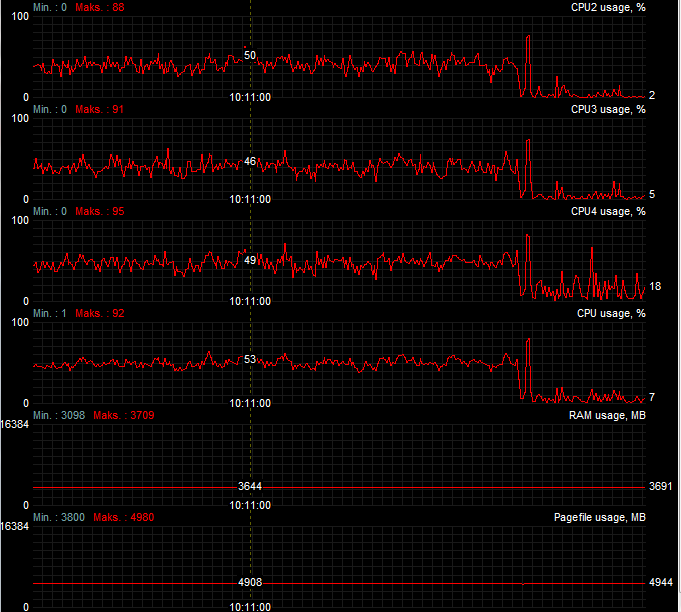Click the "16384" axis label of RAM graph
The image size is (681, 612).
click(15, 424)
